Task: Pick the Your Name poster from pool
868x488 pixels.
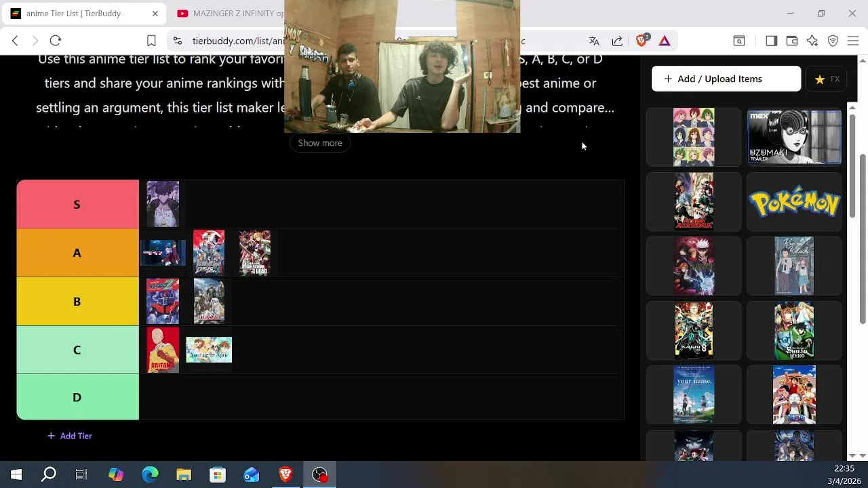Action: (694, 394)
